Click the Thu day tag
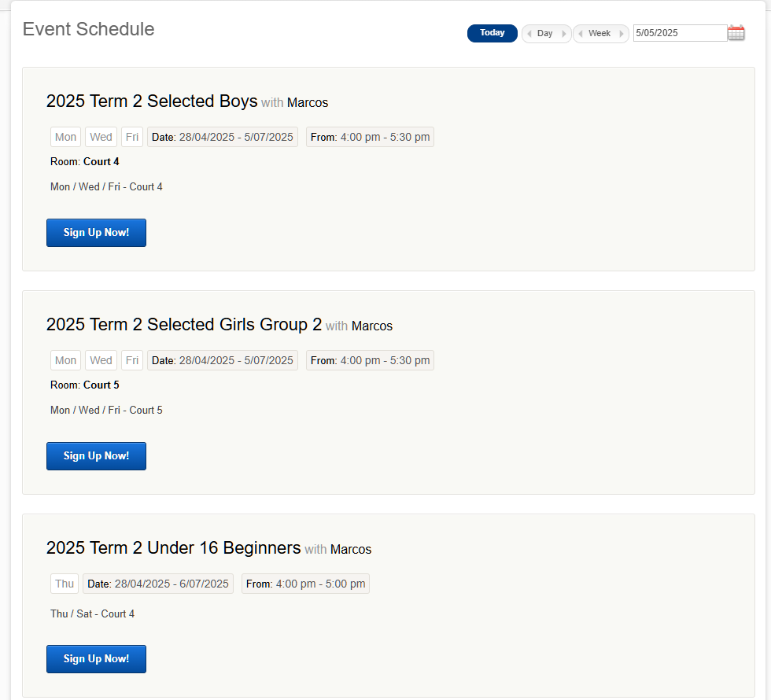Image resolution: width=771 pixels, height=700 pixels. tap(65, 584)
